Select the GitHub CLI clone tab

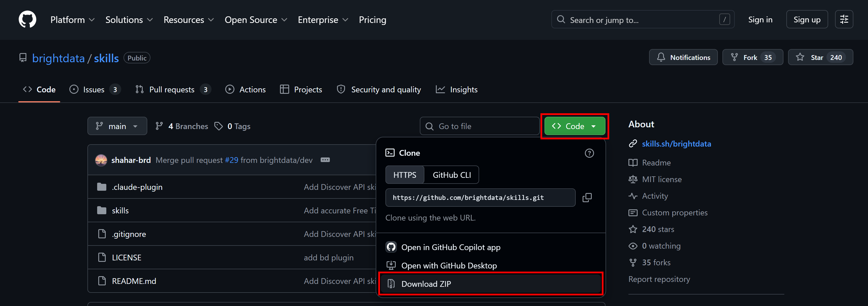point(452,175)
